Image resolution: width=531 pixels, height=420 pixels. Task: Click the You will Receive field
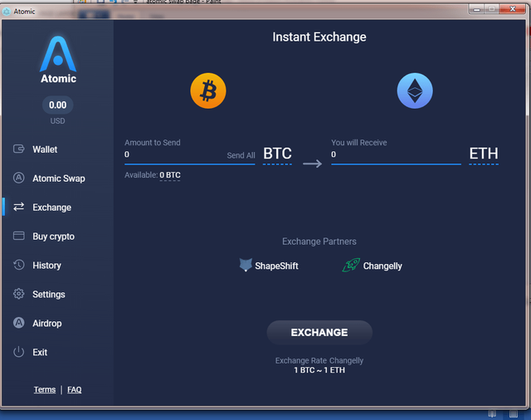(x=396, y=154)
